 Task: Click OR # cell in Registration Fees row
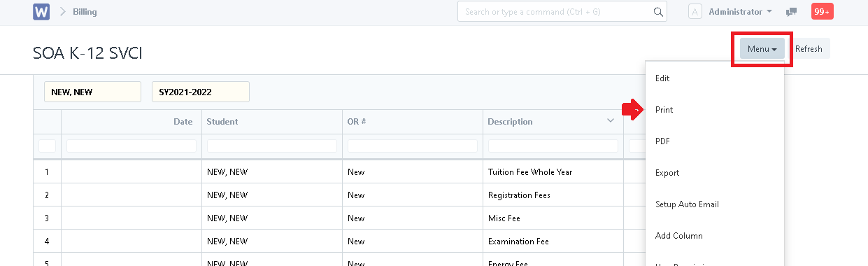pyautogui.click(x=413, y=195)
